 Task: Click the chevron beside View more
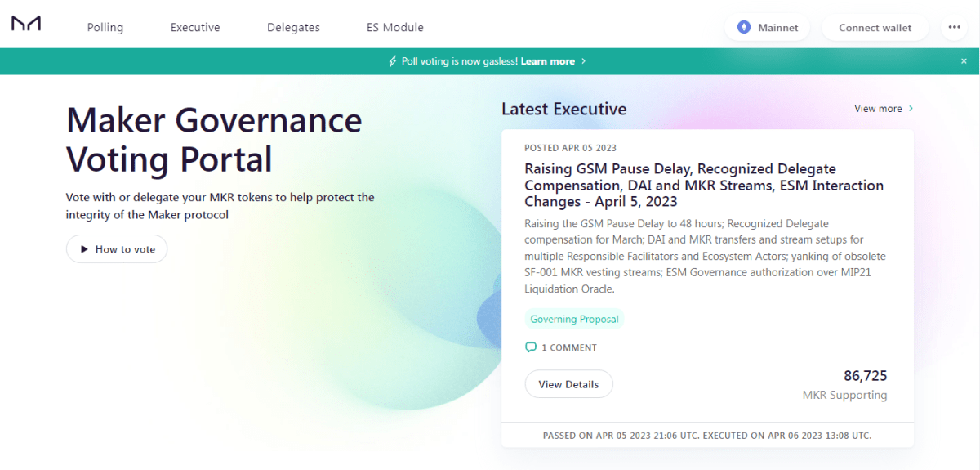pyautogui.click(x=911, y=108)
